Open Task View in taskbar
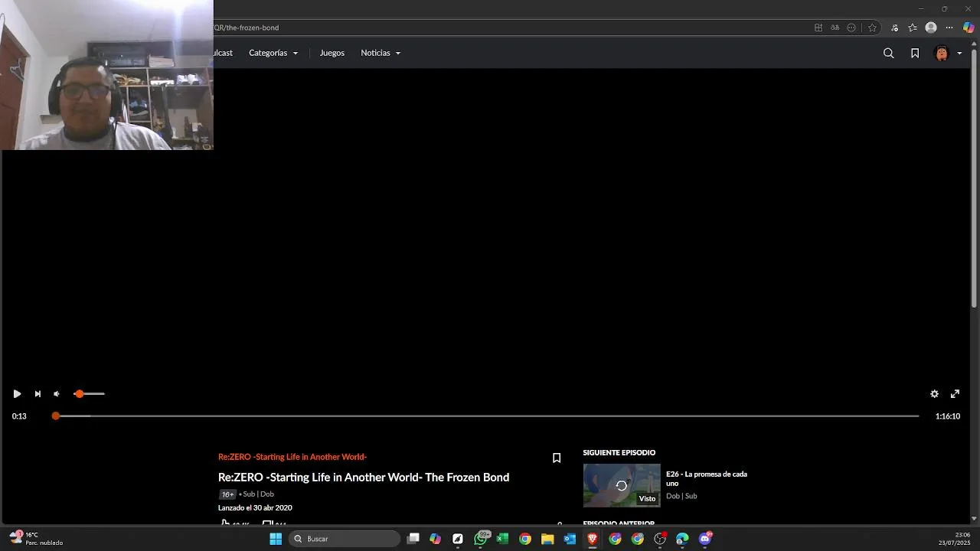Image resolution: width=980 pixels, height=551 pixels. (x=413, y=539)
